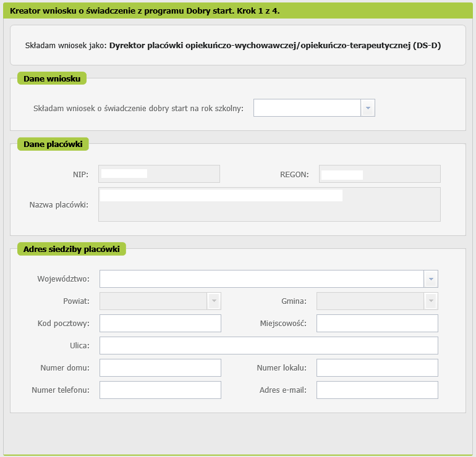Click the REGON read-only field

[x=380, y=174]
